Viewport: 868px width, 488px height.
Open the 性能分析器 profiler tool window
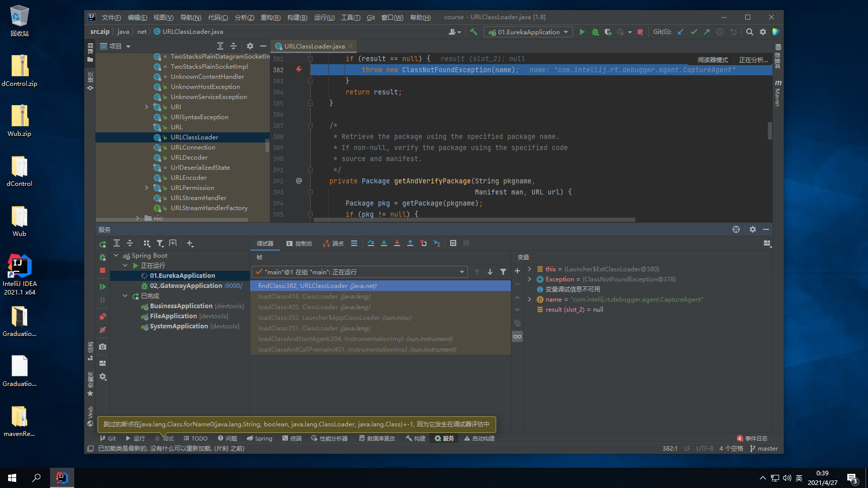pos(329,438)
